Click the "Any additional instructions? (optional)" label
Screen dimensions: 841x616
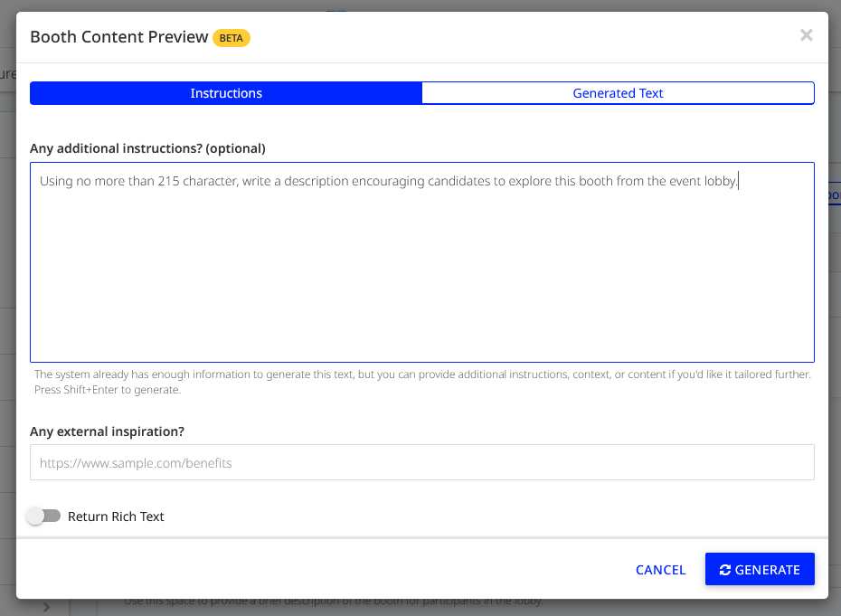pyautogui.click(x=147, y=148)
